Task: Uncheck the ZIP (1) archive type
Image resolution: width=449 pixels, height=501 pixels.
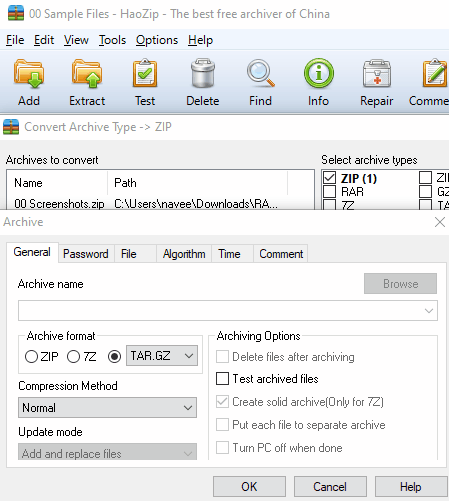Action: click(x=329, y=178)
